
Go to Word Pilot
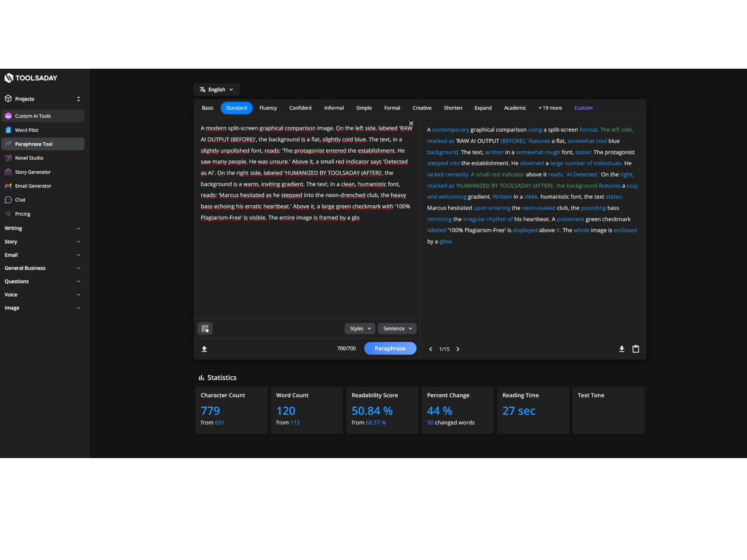[x=26, y=130]
